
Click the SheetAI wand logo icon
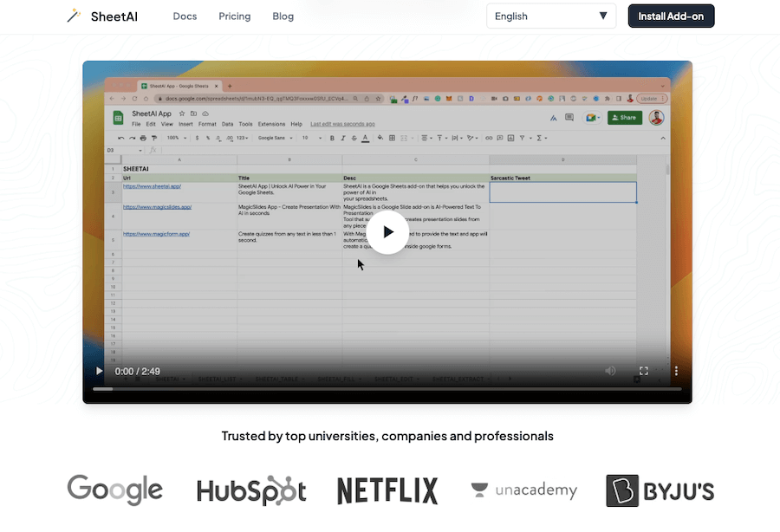(74, 16)
